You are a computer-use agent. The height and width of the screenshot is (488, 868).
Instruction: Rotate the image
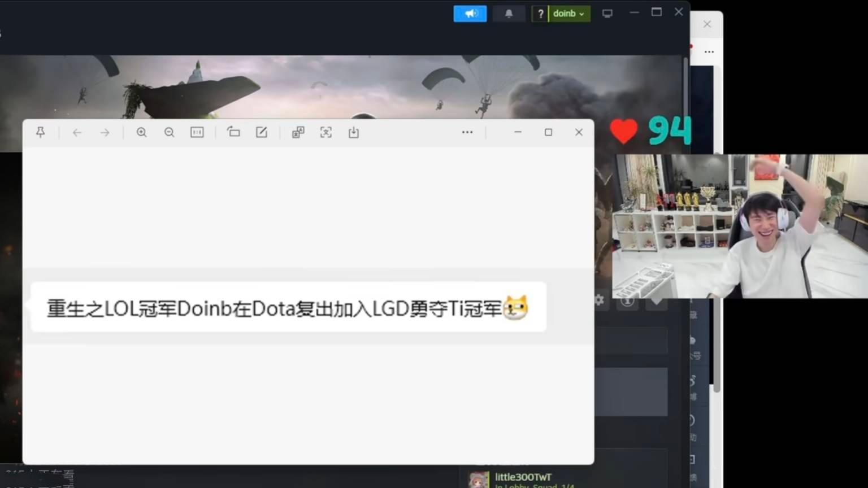click(x=233, y=132)
